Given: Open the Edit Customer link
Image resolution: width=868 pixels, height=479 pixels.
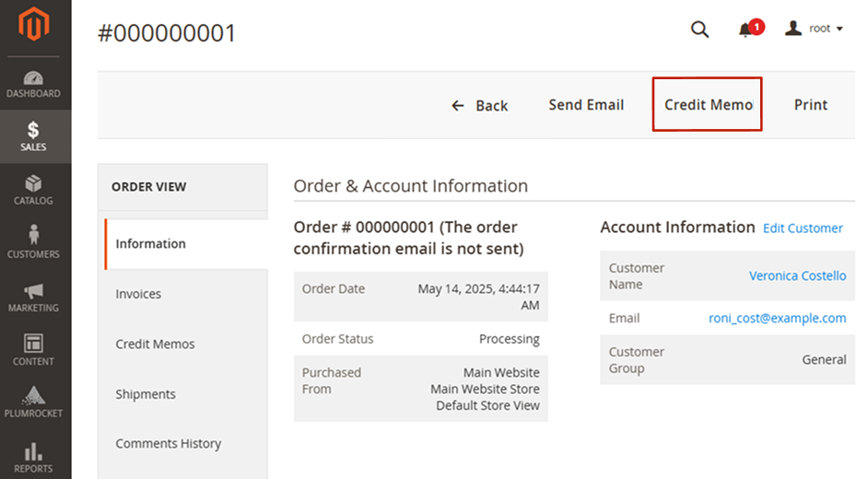Looking at the screenshot, I should click(x=803, y=228).
